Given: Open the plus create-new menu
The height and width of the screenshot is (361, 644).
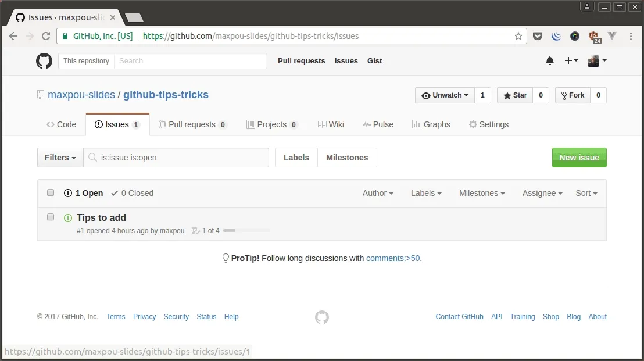Looking at the screenshot, I should (571, 61).
